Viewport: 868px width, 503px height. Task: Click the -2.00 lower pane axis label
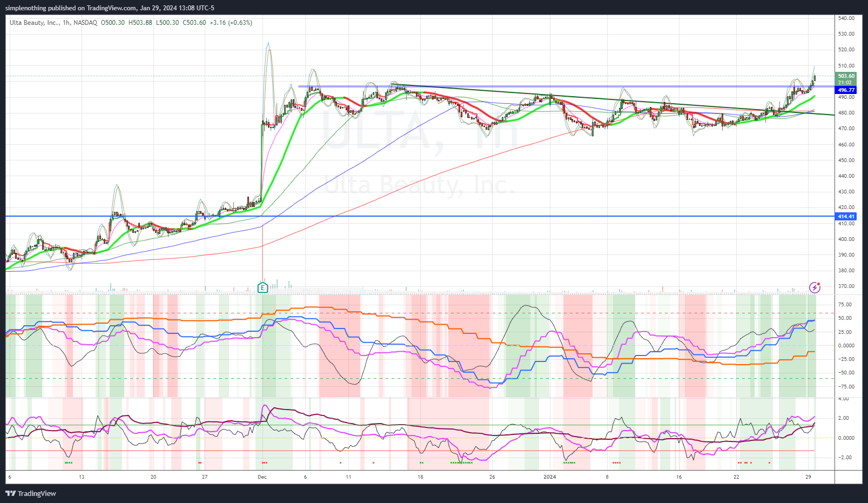pyautogui.click(x=845, y=458)
